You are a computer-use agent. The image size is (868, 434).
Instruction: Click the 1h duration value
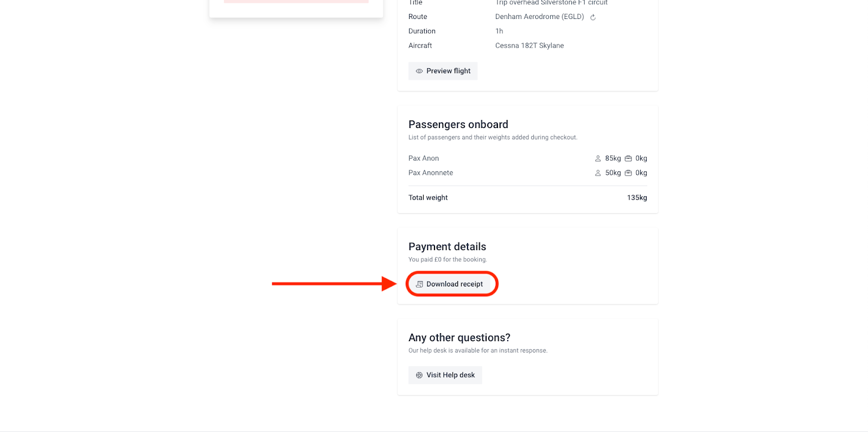[x=499, y=31]
